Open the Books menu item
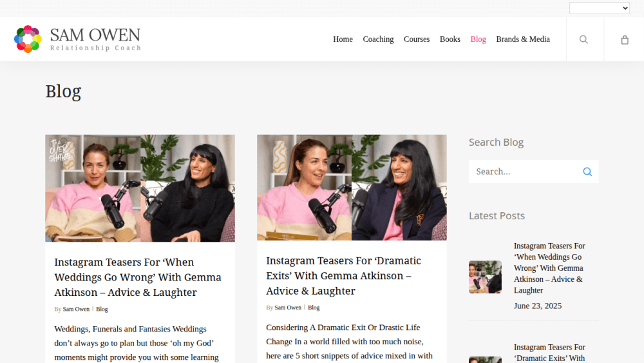 450,39
